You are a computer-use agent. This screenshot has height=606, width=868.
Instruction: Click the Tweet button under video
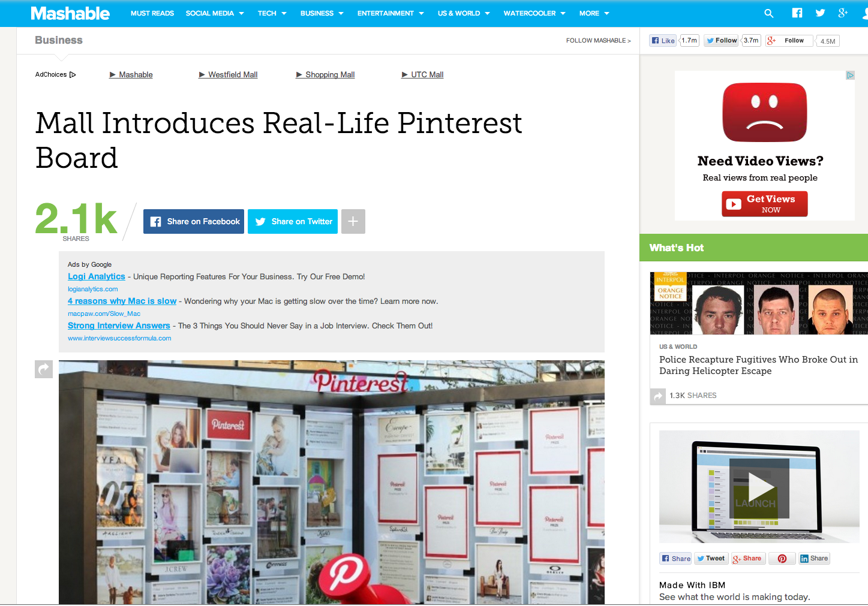click(711, 559)
